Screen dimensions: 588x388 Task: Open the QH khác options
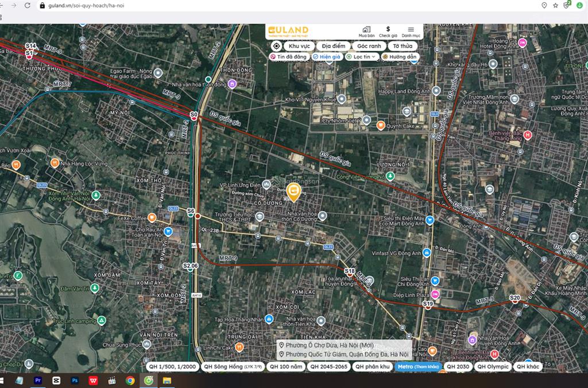click(x=528, y=367)
